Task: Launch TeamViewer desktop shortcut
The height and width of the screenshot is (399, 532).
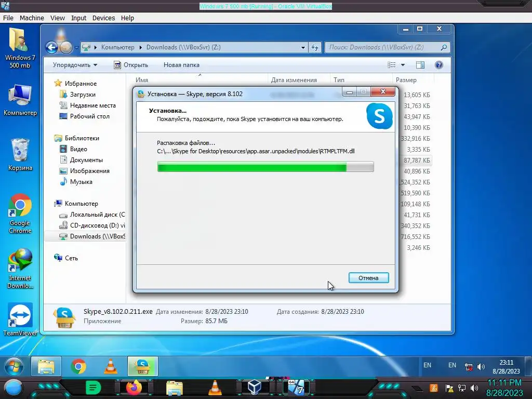Action: click(20, 320)
